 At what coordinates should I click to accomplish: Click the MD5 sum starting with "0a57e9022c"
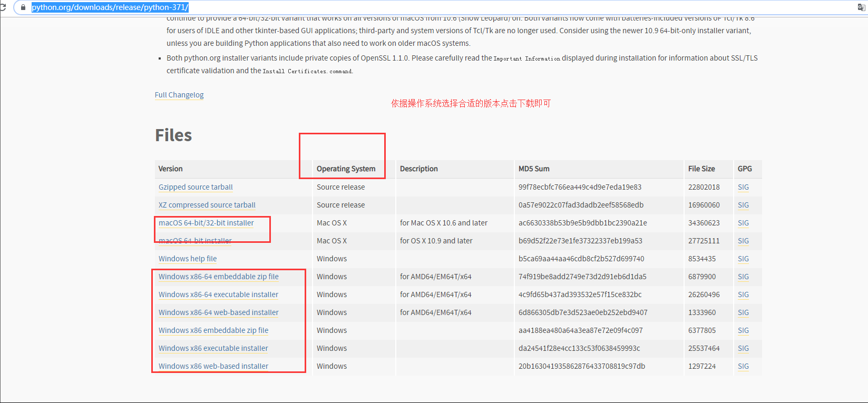(581, 205)
